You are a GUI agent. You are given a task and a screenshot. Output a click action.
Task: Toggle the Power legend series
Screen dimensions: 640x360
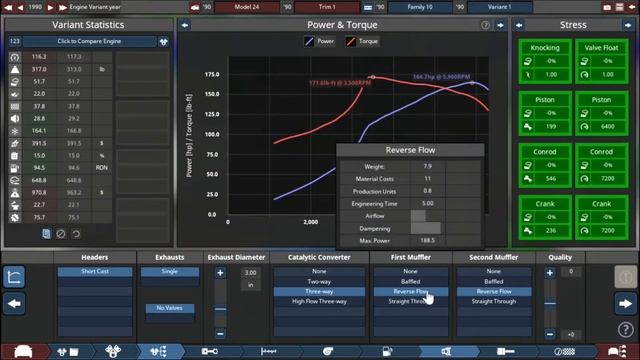pos(320,41)
